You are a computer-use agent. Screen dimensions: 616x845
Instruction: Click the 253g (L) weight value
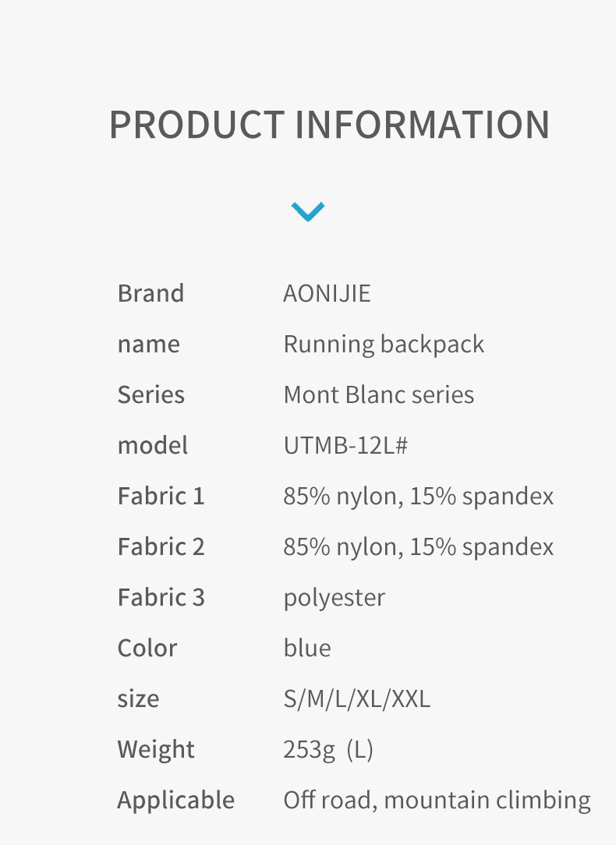click(328, 750)
